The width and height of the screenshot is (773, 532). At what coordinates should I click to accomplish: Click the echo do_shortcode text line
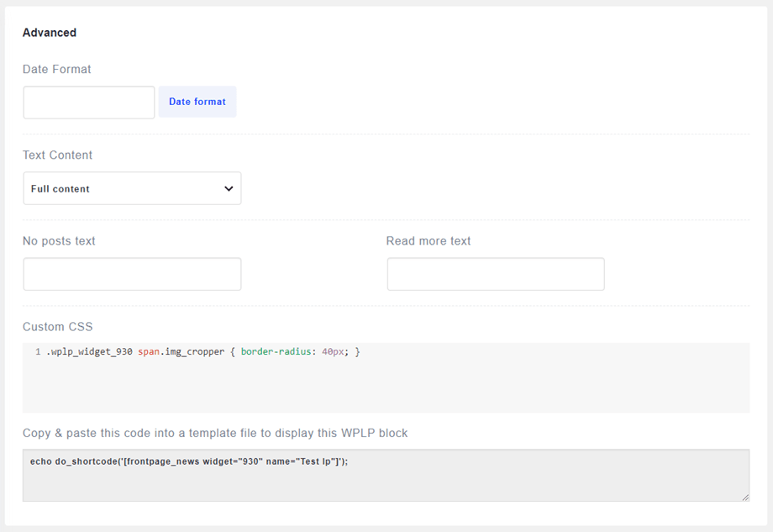pos(188,462)
